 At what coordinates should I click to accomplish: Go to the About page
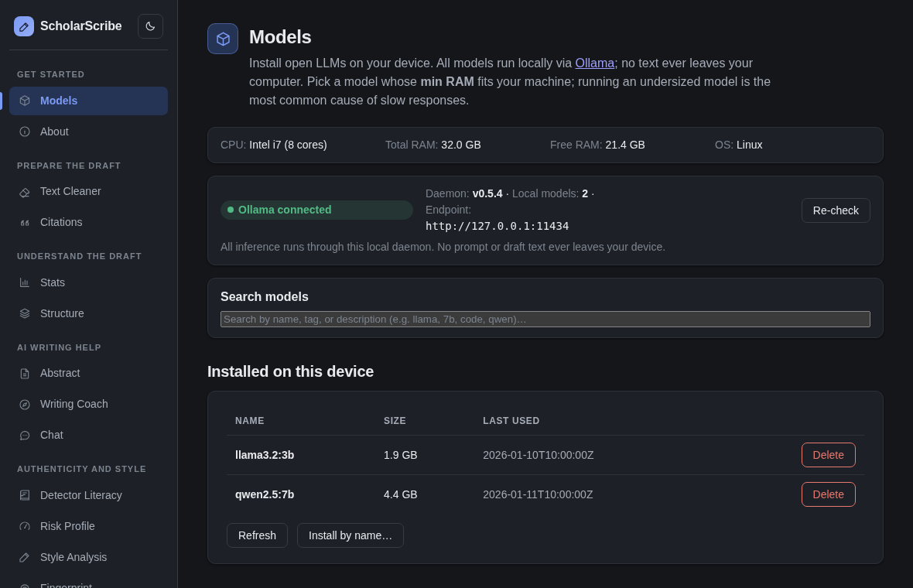pos(88,132)
